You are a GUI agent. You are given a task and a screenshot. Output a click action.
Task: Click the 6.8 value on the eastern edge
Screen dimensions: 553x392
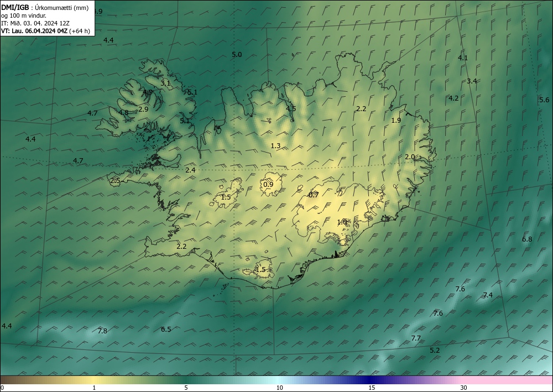527,239
